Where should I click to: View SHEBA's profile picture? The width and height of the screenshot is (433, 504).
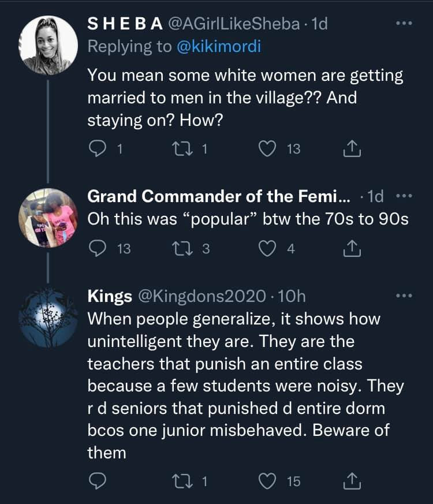coord(48,45)
